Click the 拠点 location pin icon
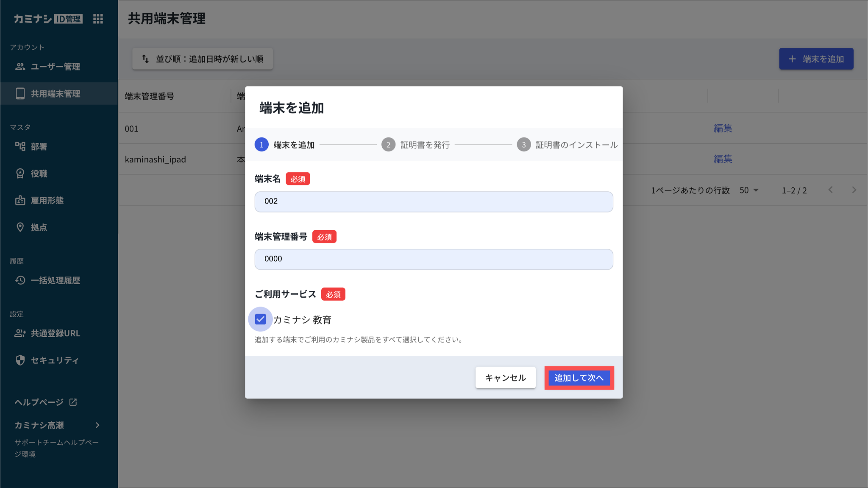 point(20,227)
